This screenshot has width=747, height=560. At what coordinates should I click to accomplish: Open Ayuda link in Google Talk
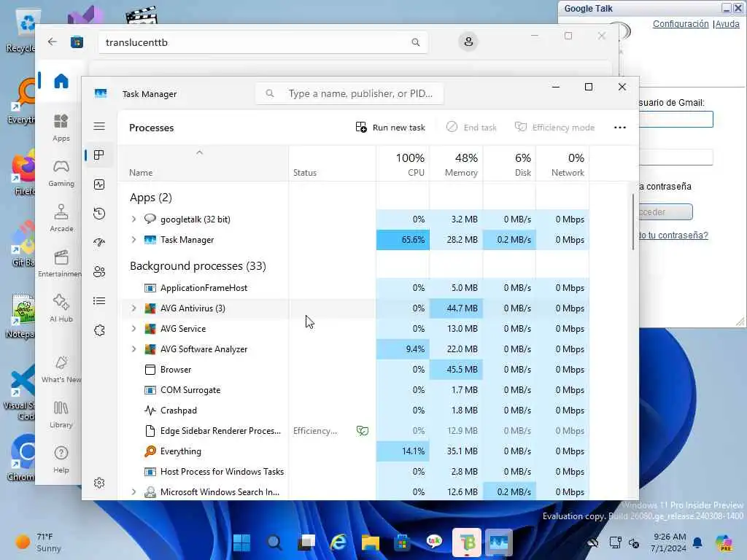point(727,24)
